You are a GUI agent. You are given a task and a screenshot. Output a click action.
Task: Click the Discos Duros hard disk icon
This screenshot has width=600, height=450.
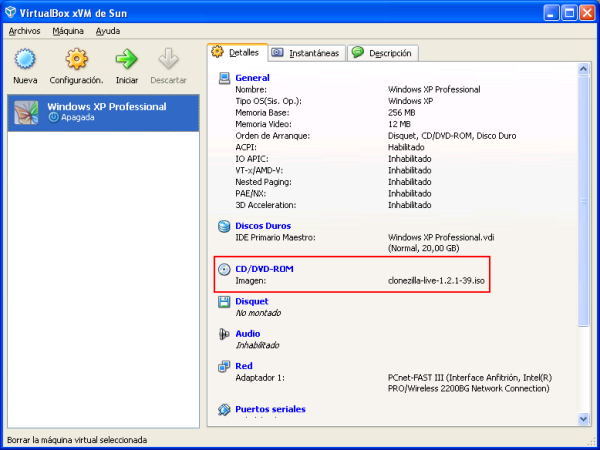pyautogui.click(x=224, y=226)
